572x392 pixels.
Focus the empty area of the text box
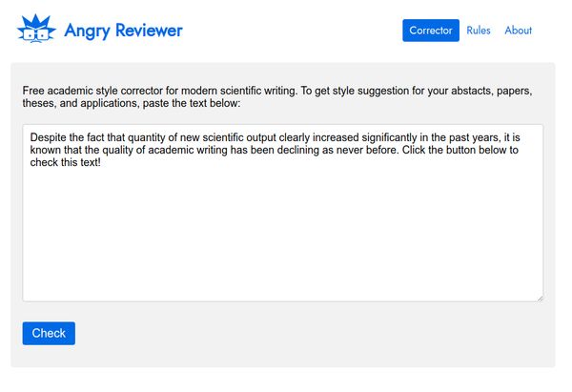pos(283,234)
